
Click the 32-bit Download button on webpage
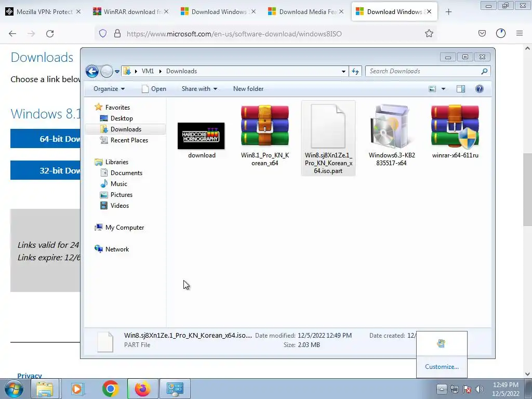click(x=45, y=170)
